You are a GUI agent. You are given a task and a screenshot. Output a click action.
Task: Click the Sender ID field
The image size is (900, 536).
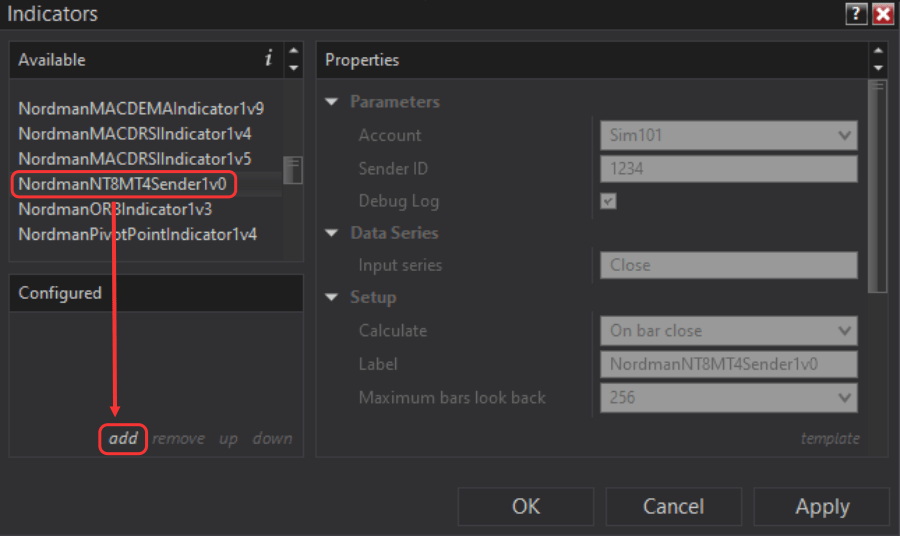pos(729,169)
